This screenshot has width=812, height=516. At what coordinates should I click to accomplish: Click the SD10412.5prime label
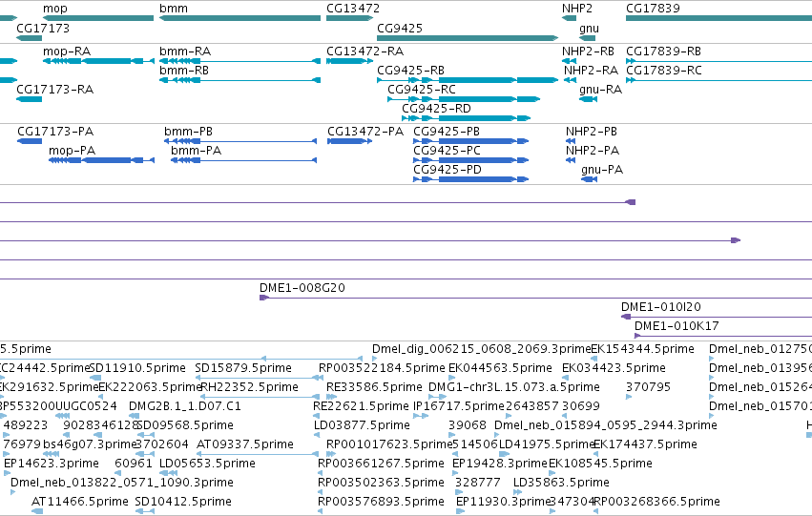point(183,502)
